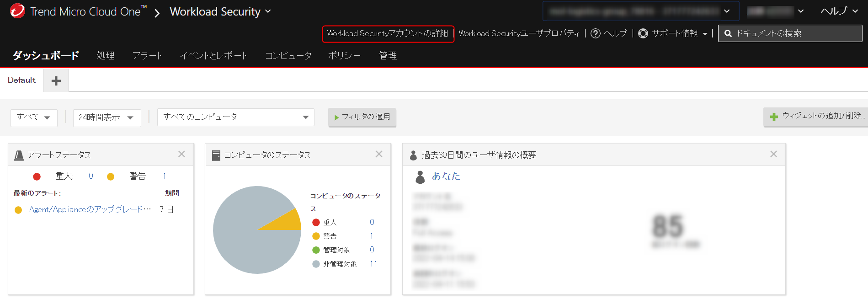Click the legend 重大 count 0
The width and height of the screenshot is (868, 304).
click(x=372, y=222)
